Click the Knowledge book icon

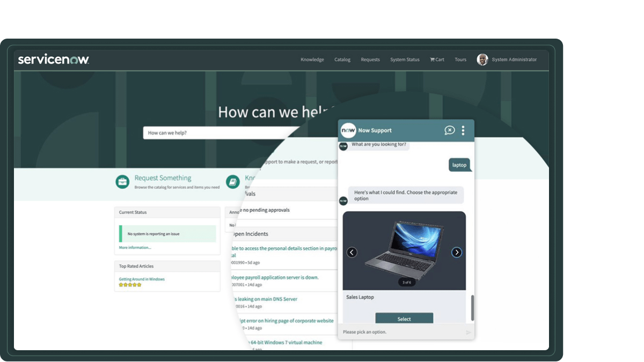click(233, 182)
